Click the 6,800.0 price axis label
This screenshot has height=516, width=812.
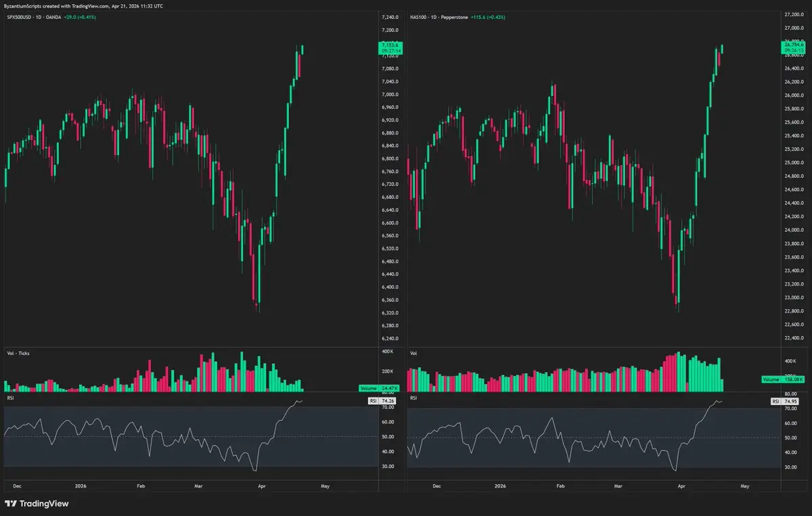click(x=389, y=159)
